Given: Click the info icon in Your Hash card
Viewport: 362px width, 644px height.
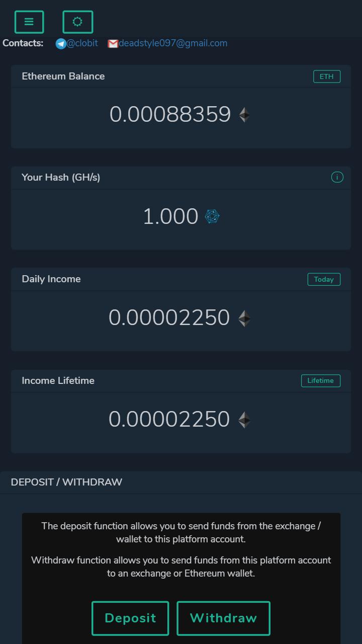Looking at the screenshot, I should pyautogui.click(x=337, y=177).
